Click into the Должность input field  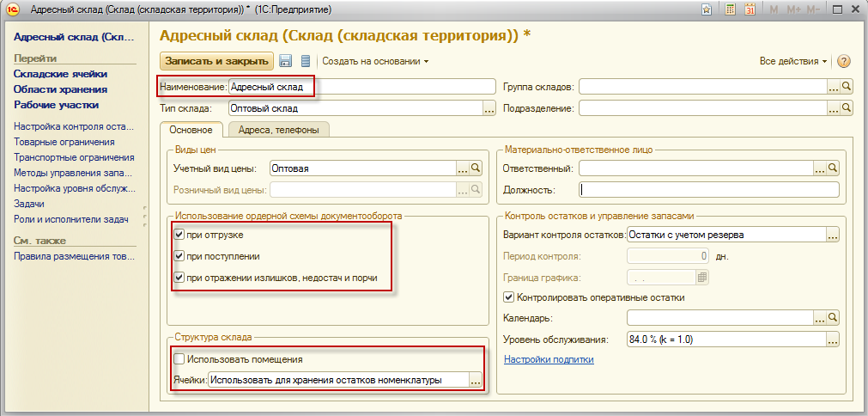pyautogui.click(x=709, y=190)
